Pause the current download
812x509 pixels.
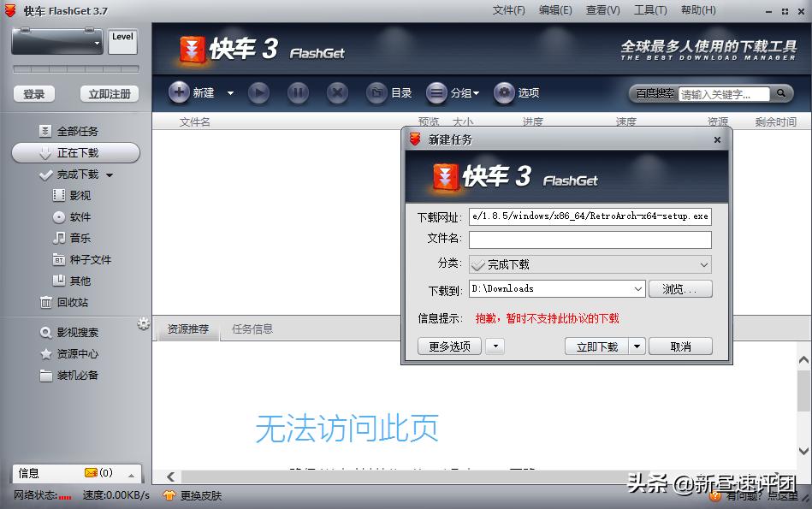pyautogui.click(x=297, y=92)
